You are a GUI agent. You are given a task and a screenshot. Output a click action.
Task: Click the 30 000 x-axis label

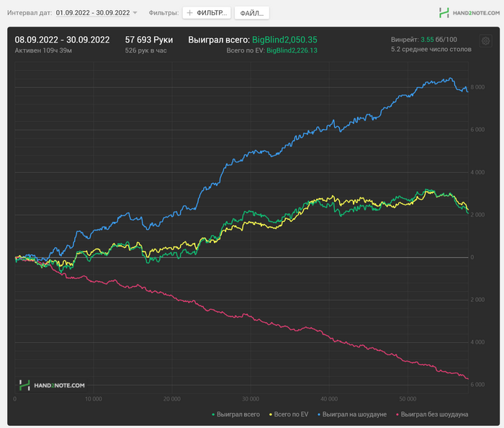pos(251,399)
